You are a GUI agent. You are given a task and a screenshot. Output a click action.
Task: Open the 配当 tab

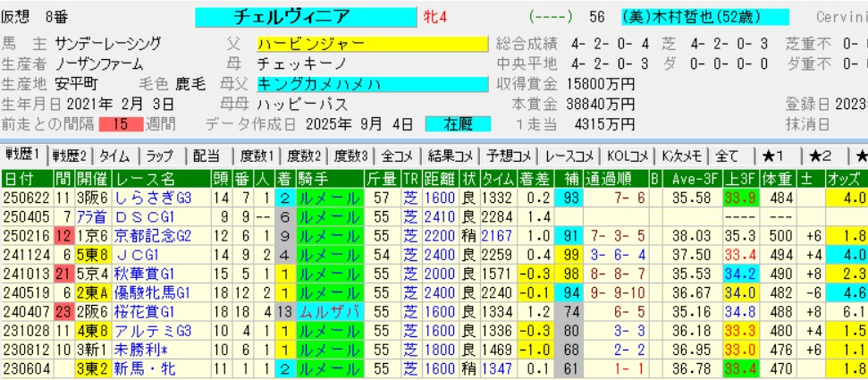point(206,155)
